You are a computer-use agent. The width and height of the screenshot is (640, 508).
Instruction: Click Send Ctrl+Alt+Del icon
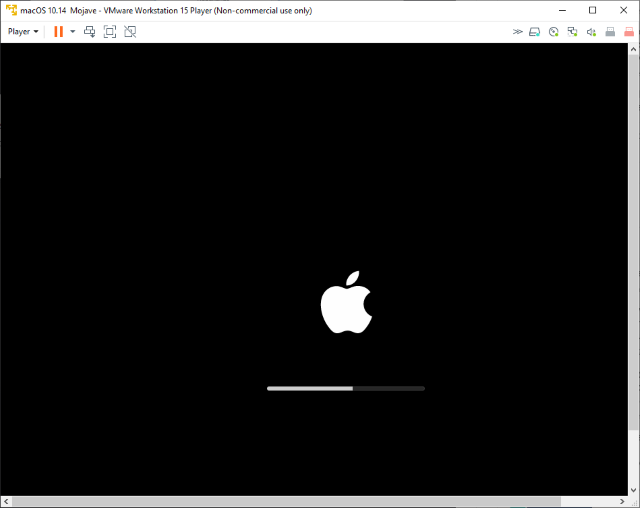pyautogui.click(x=90, y=31)
